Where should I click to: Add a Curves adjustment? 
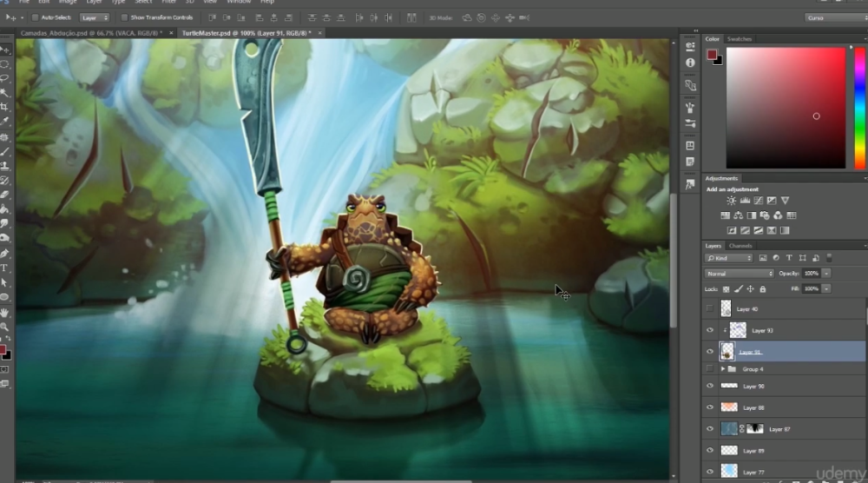tap(759, 201)
